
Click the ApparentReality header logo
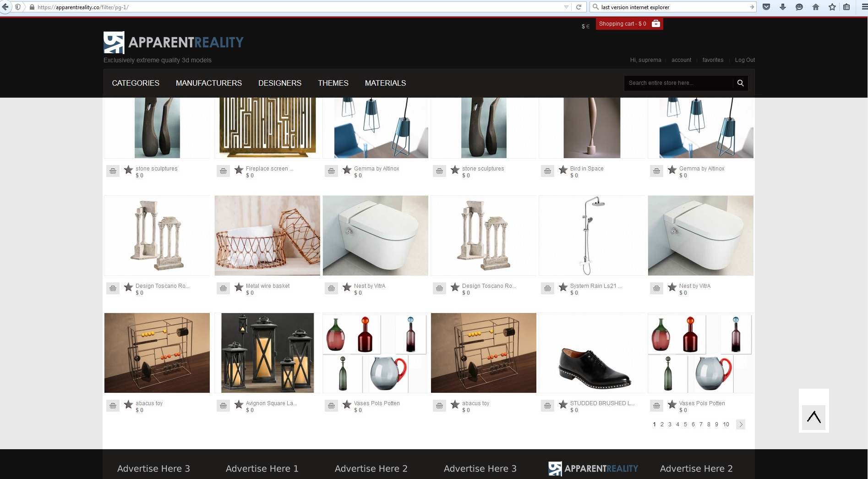tap(173, 42)
